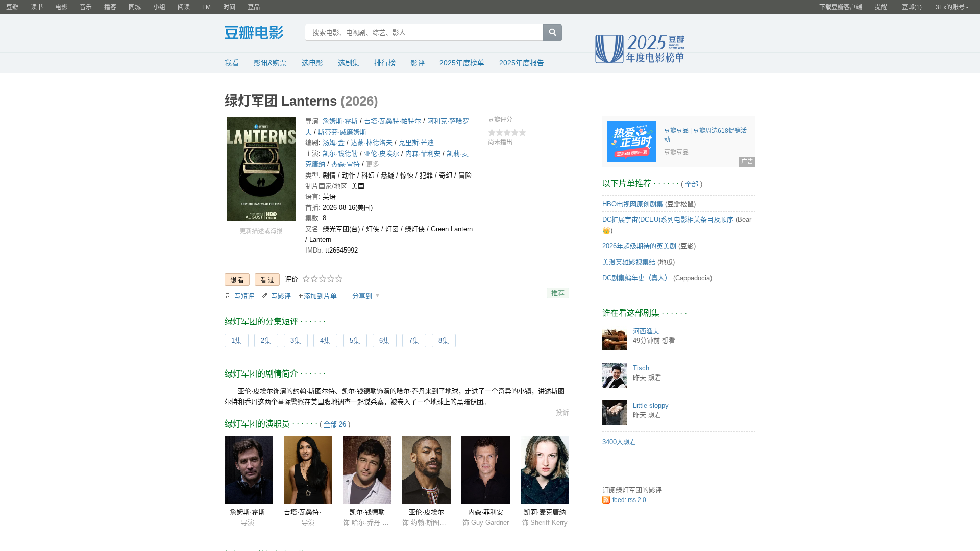Select the premiere date 2026-08-16(美国)
Image resolution: width=980 pixels, height=551 pixels.
click(348, 208)
